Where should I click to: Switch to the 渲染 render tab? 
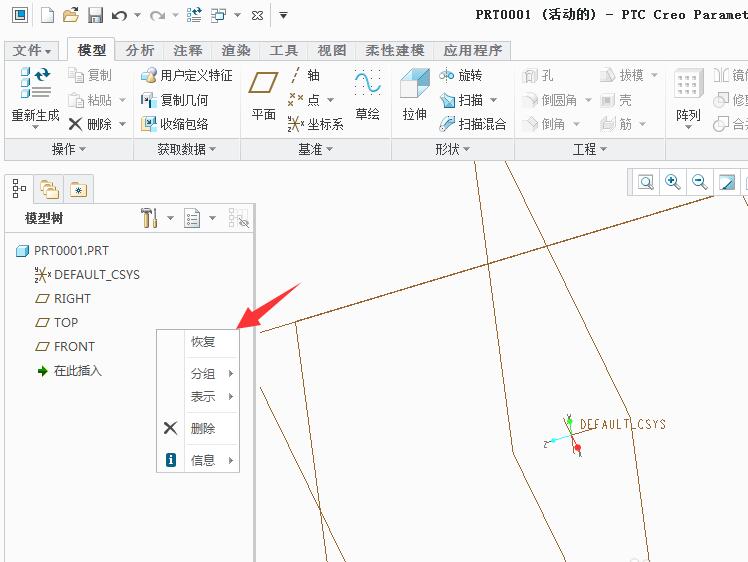236,50
